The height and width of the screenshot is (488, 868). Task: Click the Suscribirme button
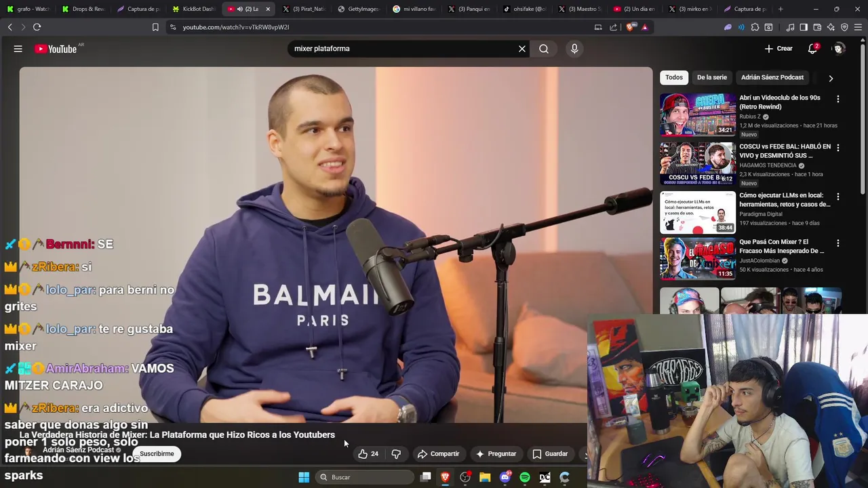click(x=157, y=454)
